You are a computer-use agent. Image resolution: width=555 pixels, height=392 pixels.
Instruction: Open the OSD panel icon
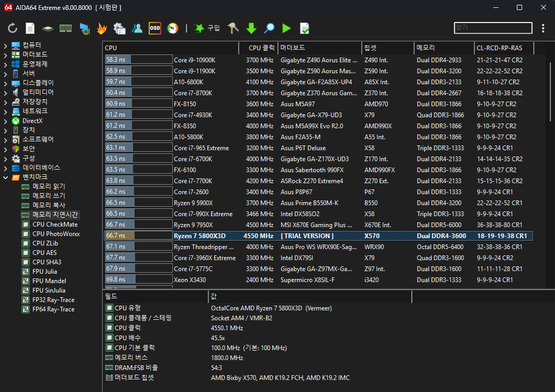154,28
